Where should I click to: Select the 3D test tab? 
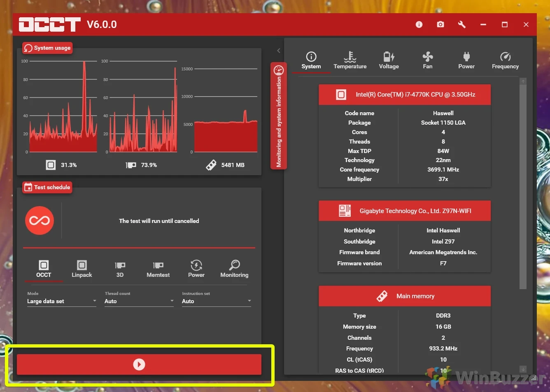tap(120, 269)
